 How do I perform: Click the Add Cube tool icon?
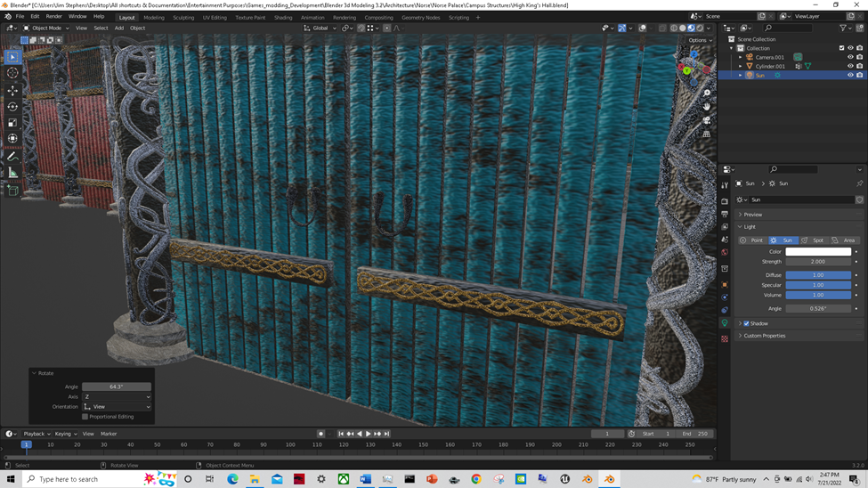point(12,191)
